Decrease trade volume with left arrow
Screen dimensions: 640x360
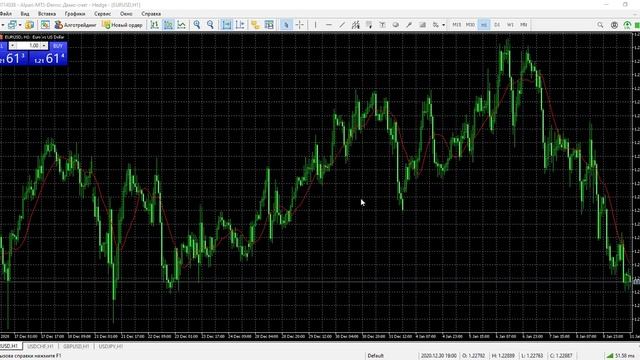pyautogui.click(x=13, y=46)
